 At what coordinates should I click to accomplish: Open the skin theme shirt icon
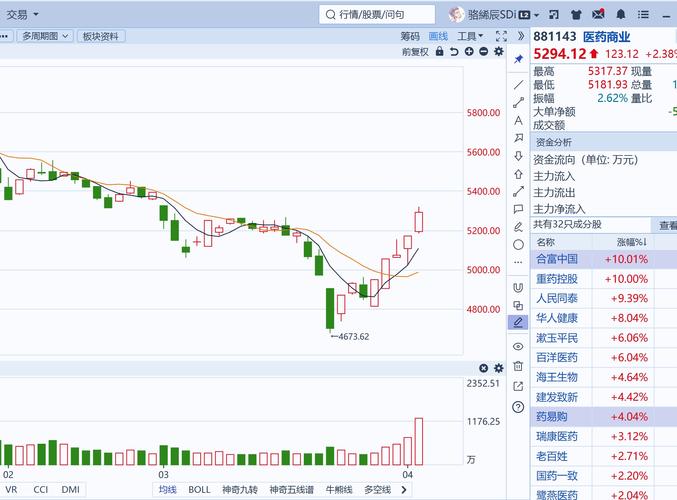pos(576,15)
